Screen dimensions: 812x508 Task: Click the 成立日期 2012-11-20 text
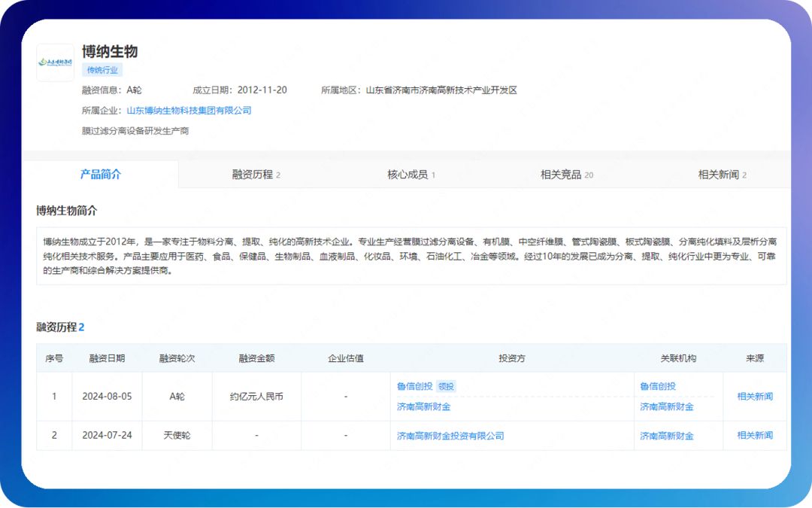[240, 90]
